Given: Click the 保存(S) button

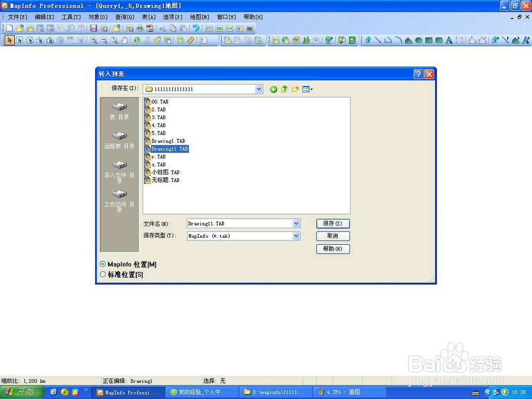Looking at the screenshot, I should 333,223.
